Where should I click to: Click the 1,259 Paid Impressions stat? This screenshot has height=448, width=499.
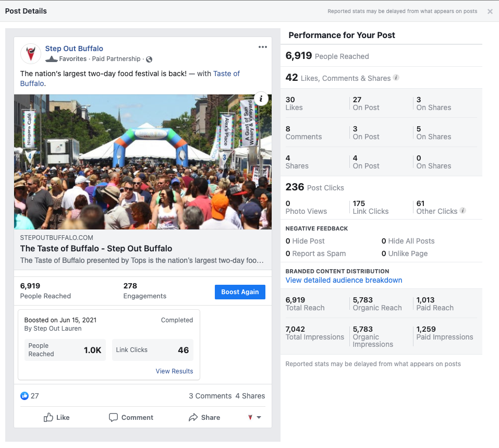(445, 333)
